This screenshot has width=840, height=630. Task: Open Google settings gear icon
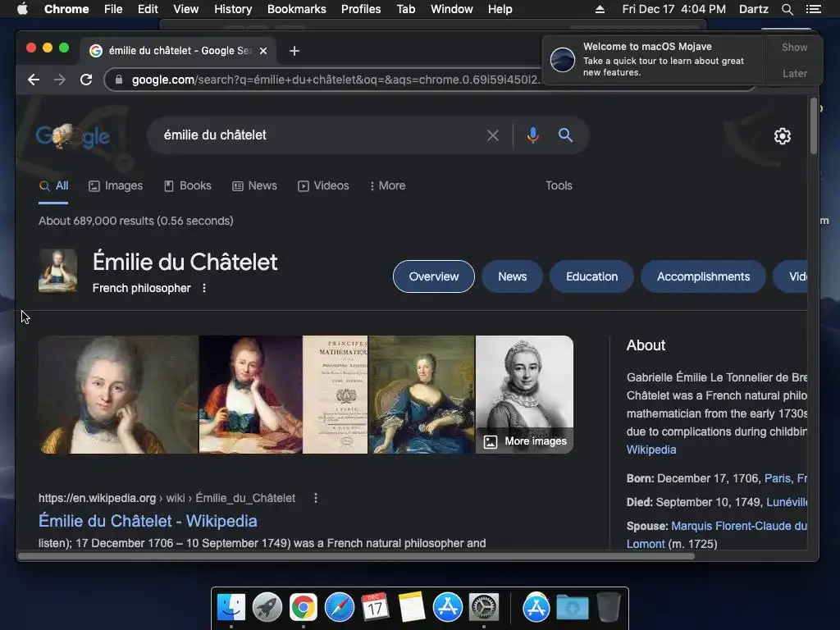782,136
